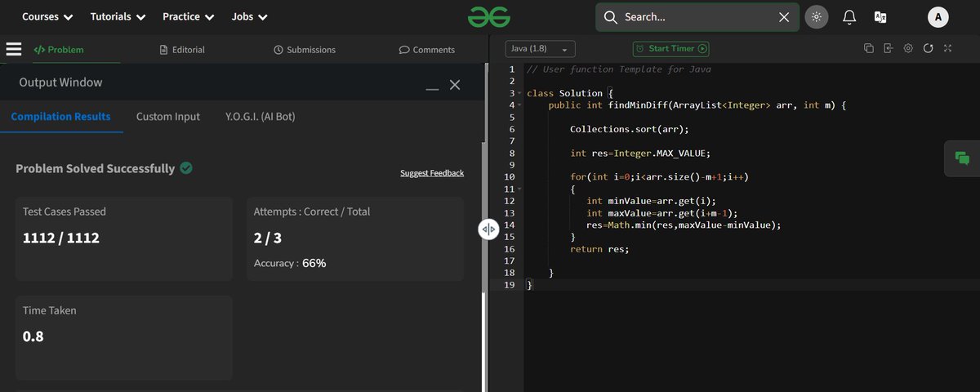Click the panel splitter handle
Image resolution: width=980 pixels, height=392 pixels.
click(x=488, y=229)
